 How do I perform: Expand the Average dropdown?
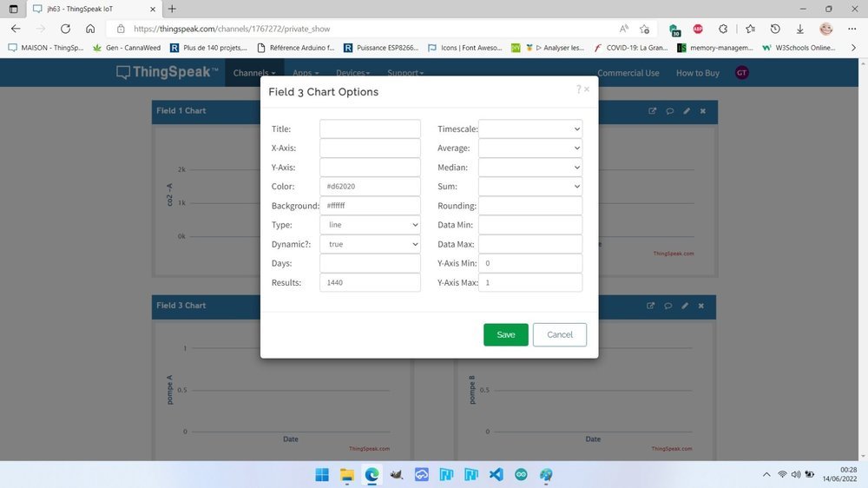(x=530, y=148)
